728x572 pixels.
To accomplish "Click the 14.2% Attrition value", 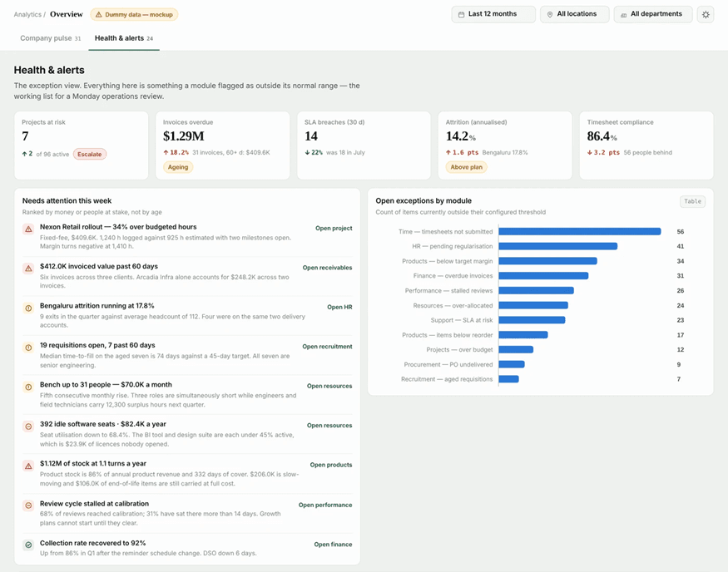I will click(x=461, y=136).
